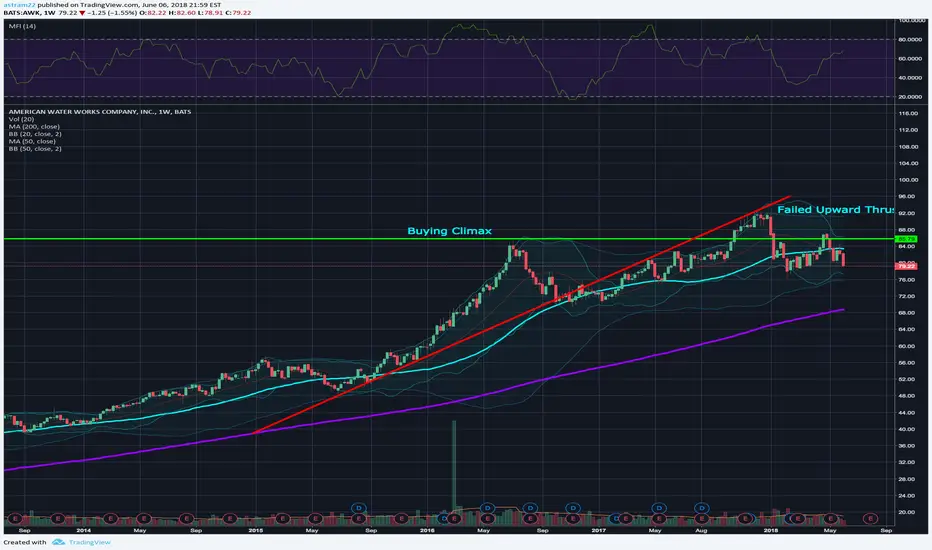Click the D dividend marker above May 2017

point(659,508)
